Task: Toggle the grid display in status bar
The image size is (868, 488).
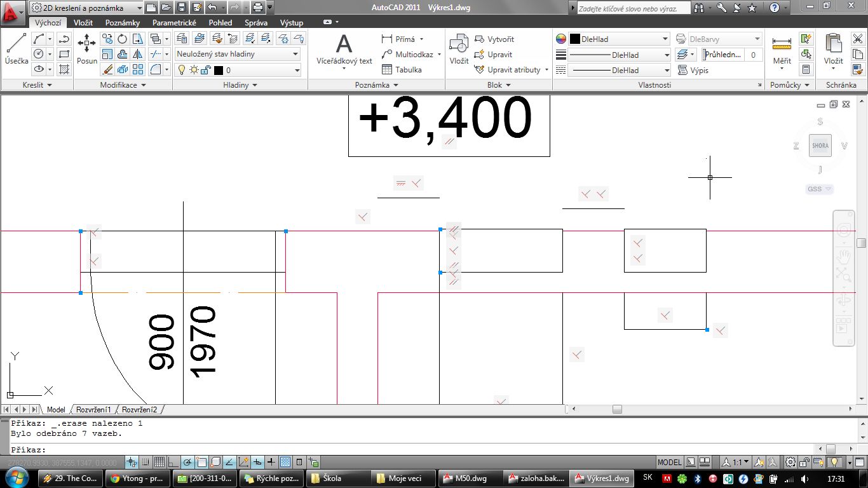Action: [159, 462]
